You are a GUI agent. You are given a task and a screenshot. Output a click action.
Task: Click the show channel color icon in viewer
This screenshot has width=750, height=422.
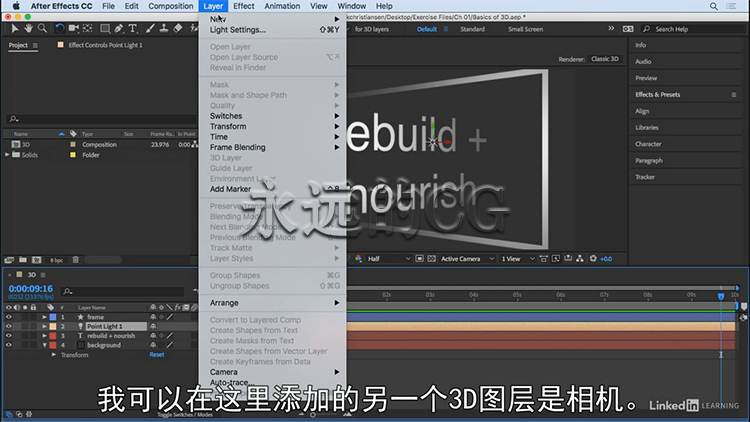coord(358,258)
